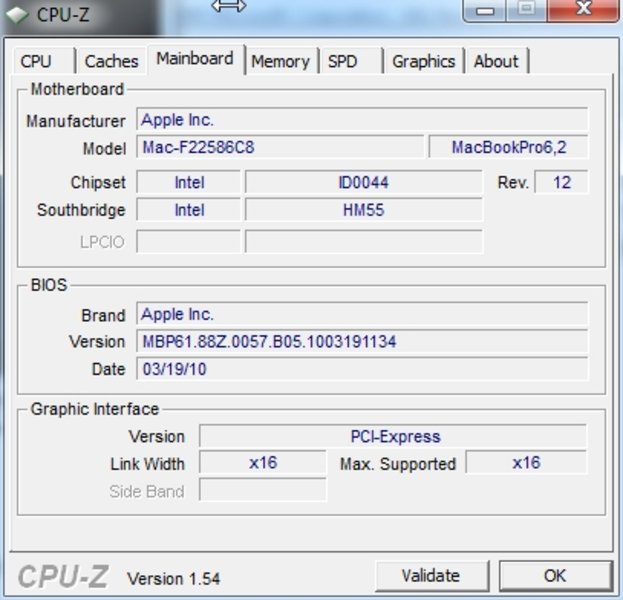623x600 pixels.
Task: Click the Version 1.54 label
Action: 173,579
